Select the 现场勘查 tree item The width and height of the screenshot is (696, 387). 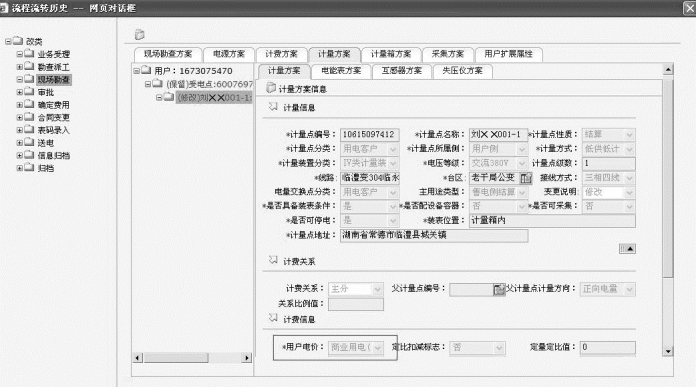click(x=53, y=79)
